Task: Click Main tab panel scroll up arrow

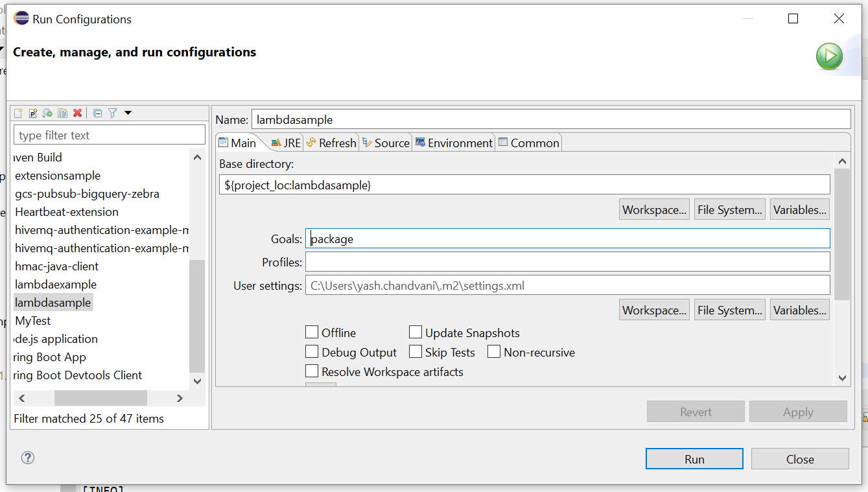Action: pyautogui.click(x=842, y=161)
